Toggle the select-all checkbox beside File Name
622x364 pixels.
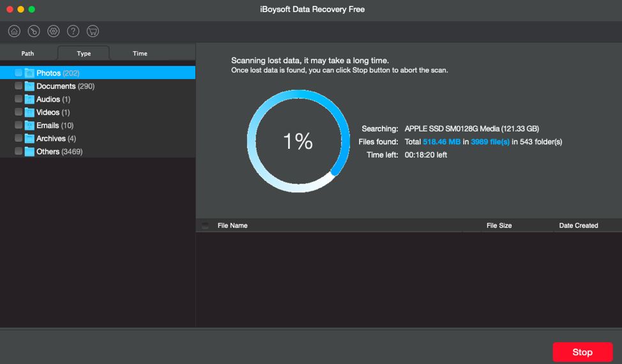point(205,225)
